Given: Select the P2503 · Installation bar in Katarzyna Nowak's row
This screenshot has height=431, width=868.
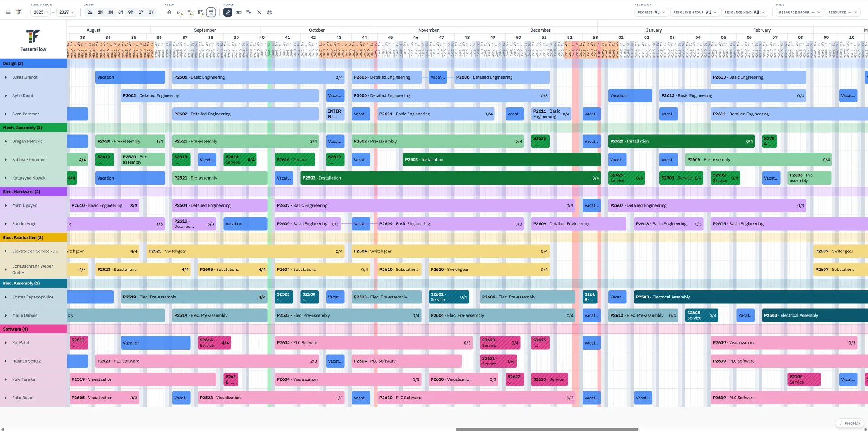Looking at the screenshot, I should (x=451, y=178).
